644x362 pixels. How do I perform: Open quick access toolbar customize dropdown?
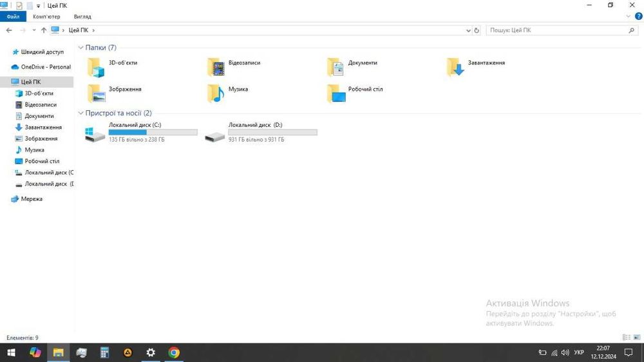tap(38, 6)
